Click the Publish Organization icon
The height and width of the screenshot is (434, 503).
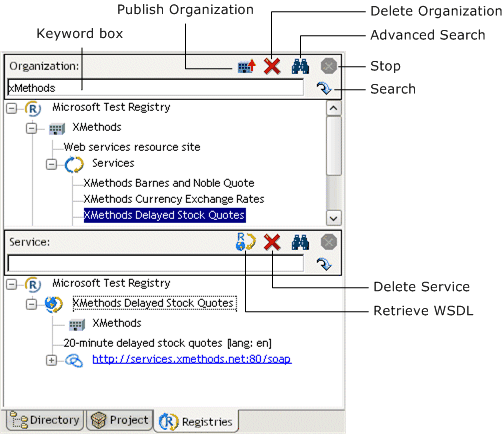click(247, 66)
